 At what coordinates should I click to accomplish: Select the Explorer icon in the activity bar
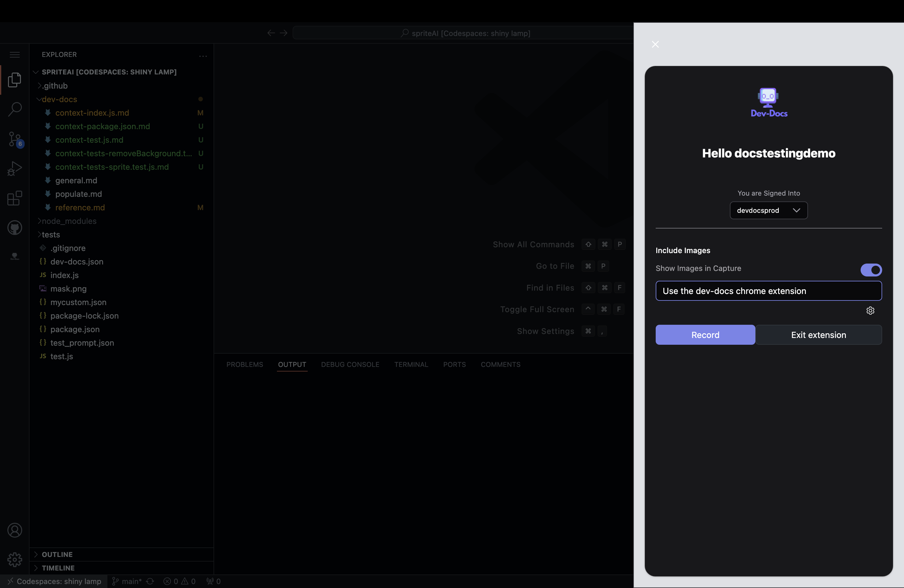click(14, 80)
